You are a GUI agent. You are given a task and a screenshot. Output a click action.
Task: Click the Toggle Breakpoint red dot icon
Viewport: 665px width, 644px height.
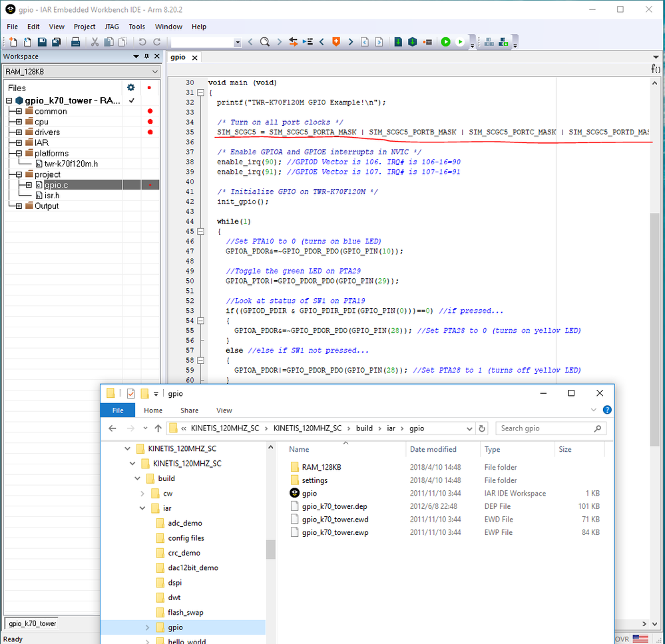click(427, 42)
